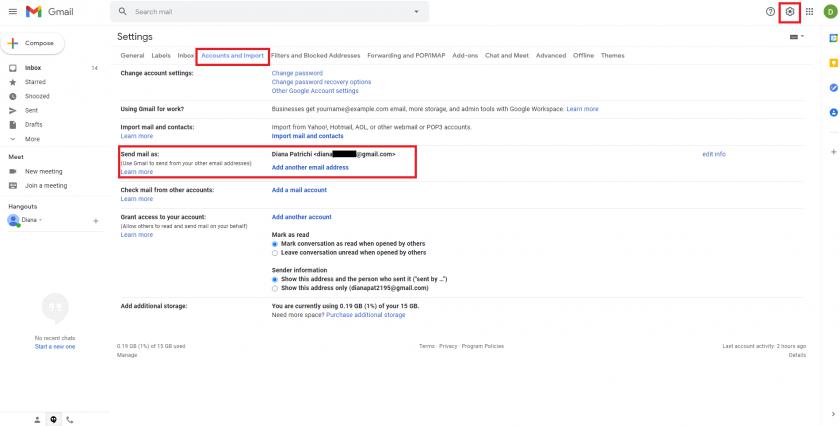This screenshot has width=840, height=426.
Task: Get add-ons plus icon in side panel
Action: [x=833, y=152]
